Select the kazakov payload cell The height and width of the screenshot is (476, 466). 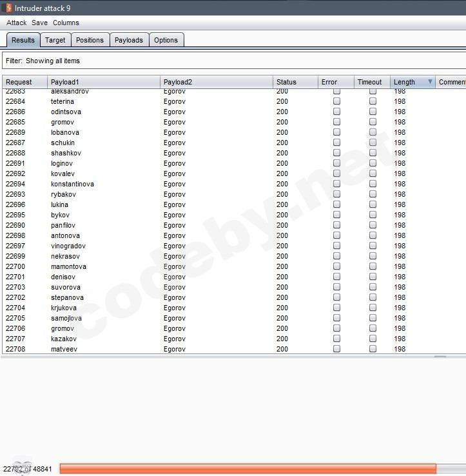pos(64,339)
